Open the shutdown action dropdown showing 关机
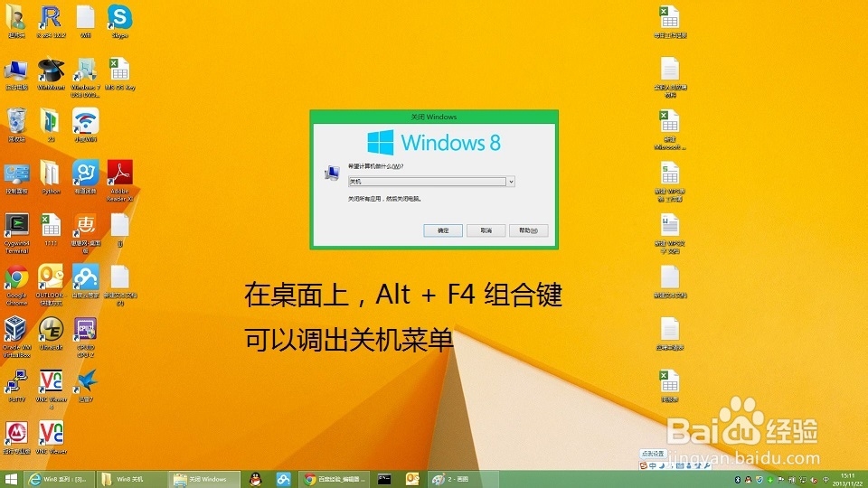 point(431,182)
